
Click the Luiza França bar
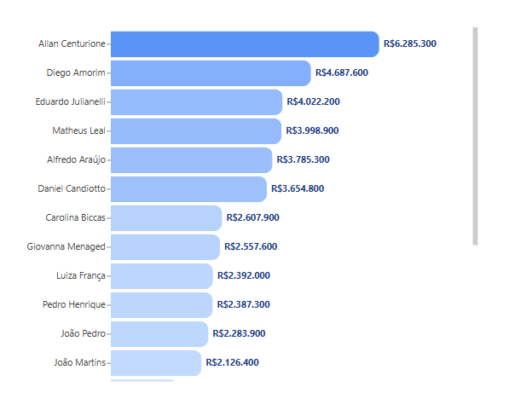tap(161, 276)
